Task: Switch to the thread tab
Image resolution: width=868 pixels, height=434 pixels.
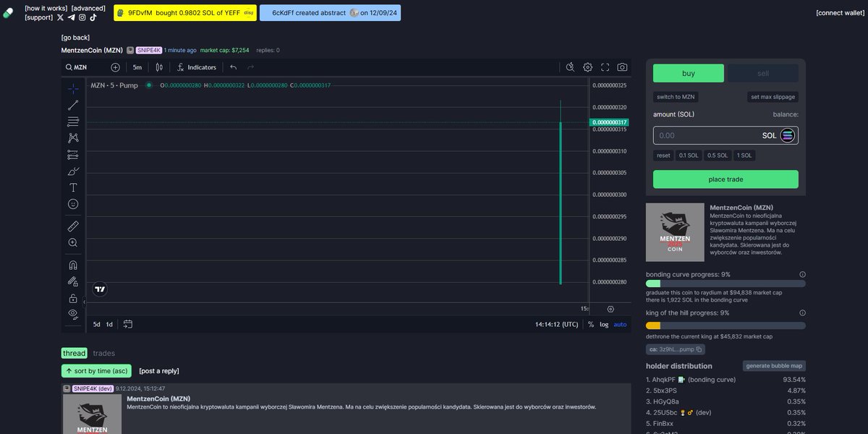Action: [x=74, y=353]
